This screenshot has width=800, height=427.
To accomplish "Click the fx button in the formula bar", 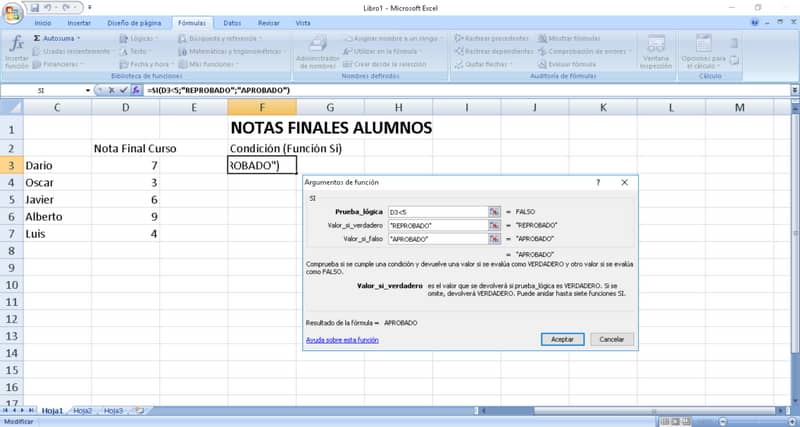I will tap(136, 90).
